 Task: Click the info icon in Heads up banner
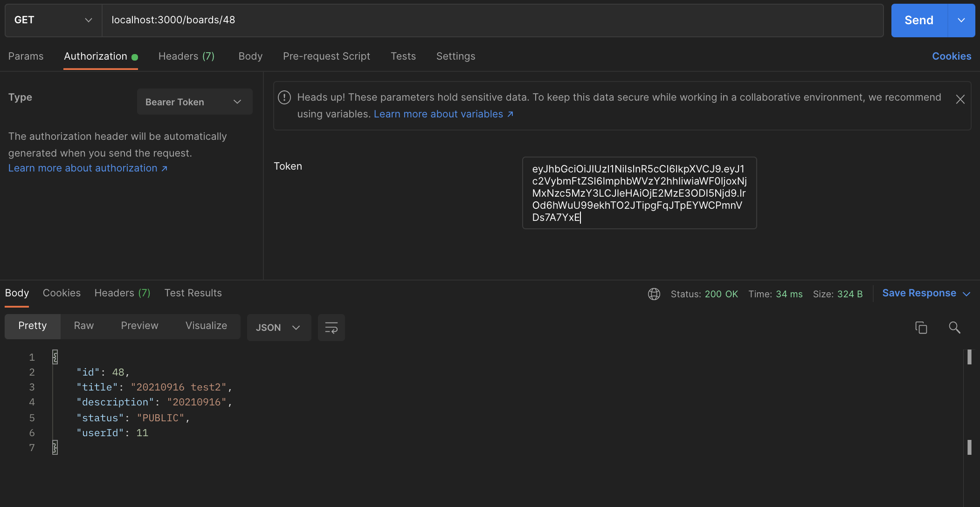284,97
